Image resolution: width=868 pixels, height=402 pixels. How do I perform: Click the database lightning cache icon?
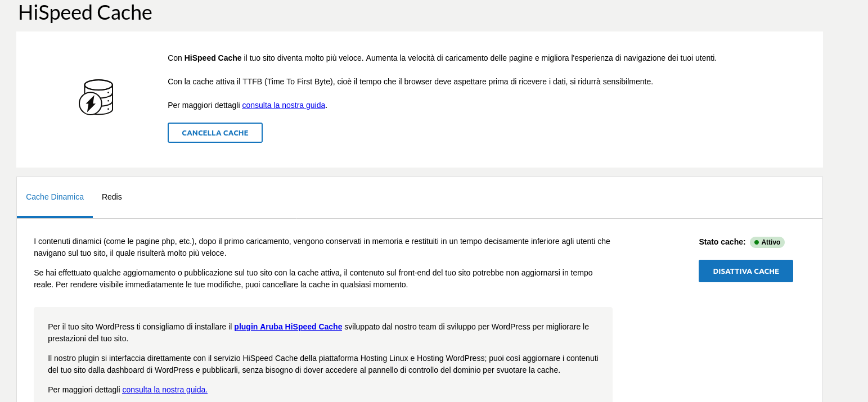click(96, 97)
